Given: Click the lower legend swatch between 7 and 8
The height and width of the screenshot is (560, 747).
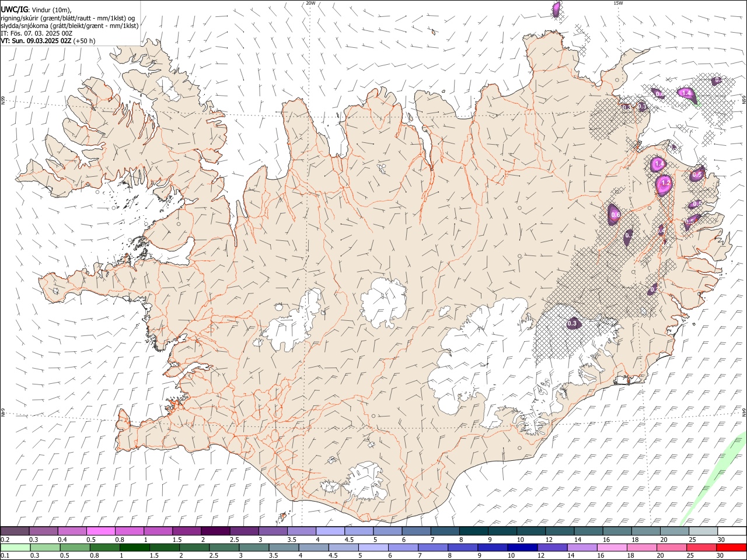Looking at the screenshot, I should (432, 548).
